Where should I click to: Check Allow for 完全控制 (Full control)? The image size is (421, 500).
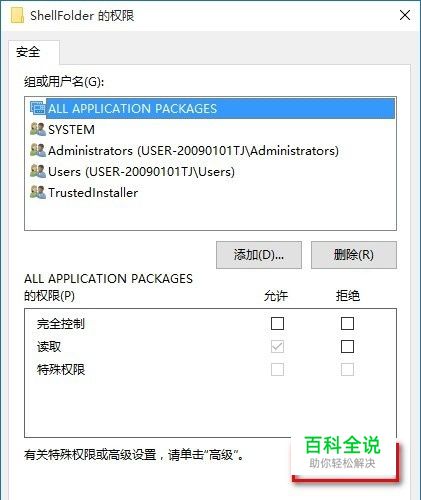(277, 323)
